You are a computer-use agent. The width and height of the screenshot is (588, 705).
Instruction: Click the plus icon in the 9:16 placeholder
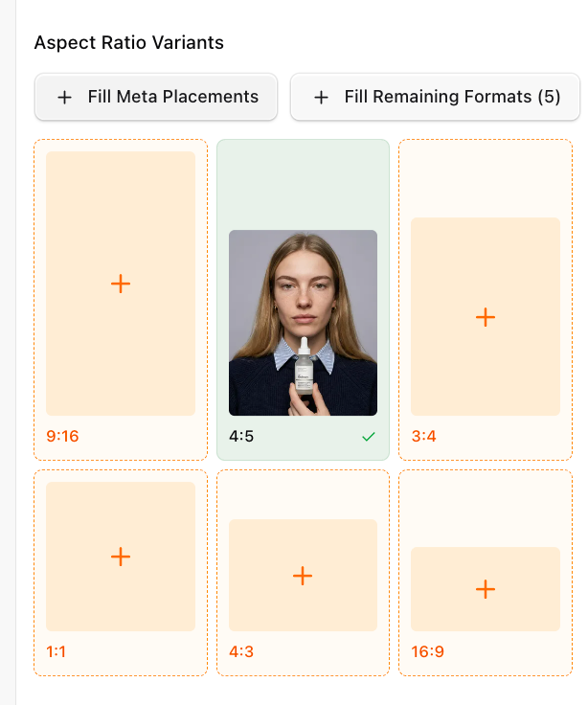click(x=121, y=284)
